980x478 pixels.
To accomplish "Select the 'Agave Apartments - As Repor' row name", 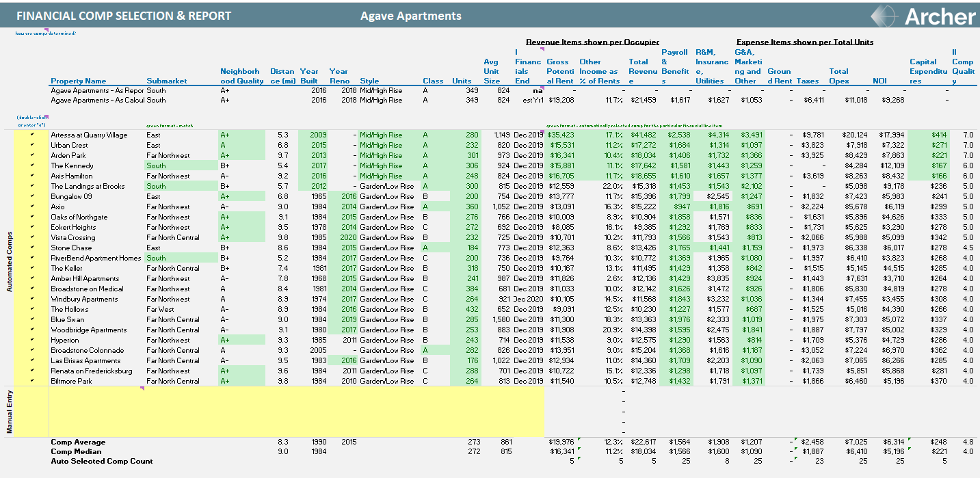I will 97,90.
